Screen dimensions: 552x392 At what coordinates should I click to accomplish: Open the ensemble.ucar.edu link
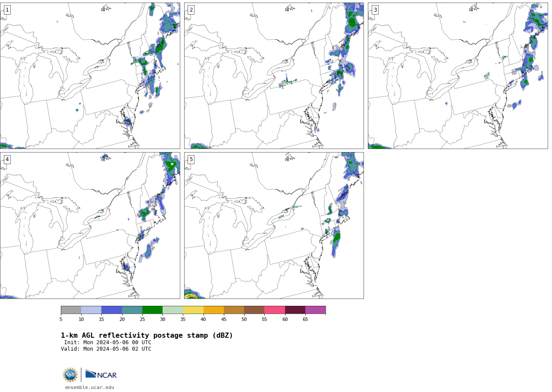tap(90, 388)
